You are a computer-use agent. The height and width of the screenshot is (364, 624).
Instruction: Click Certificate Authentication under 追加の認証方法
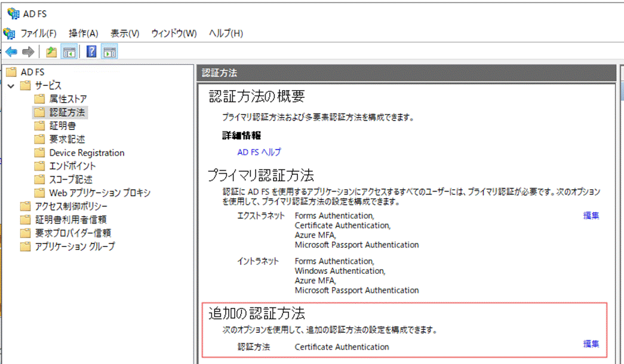pyautogui.click(x=342, y=347)
